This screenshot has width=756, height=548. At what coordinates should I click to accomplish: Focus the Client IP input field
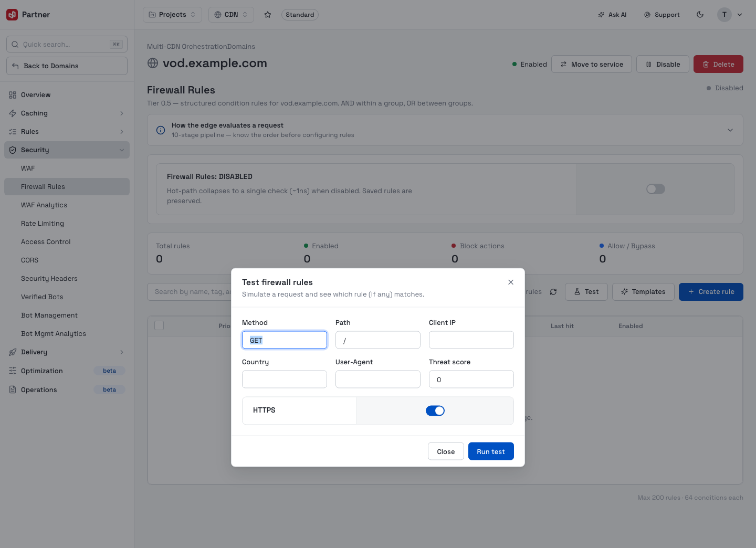pos(471,340)
